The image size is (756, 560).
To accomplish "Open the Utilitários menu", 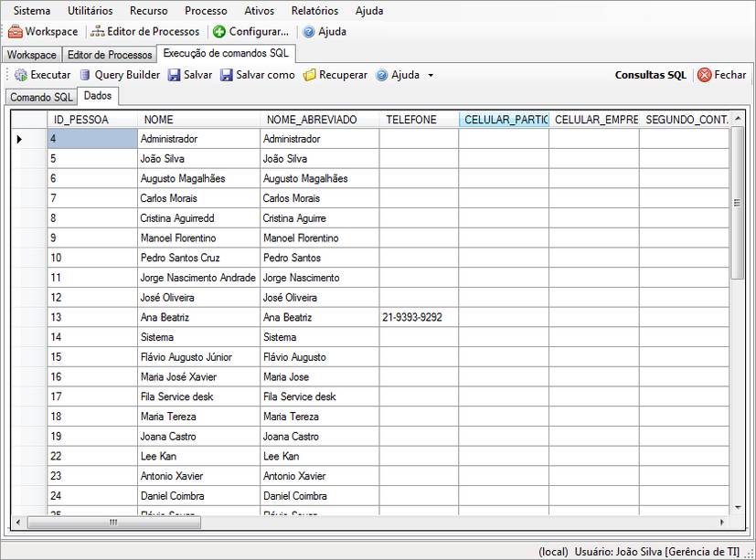I will tap(91, 11).
